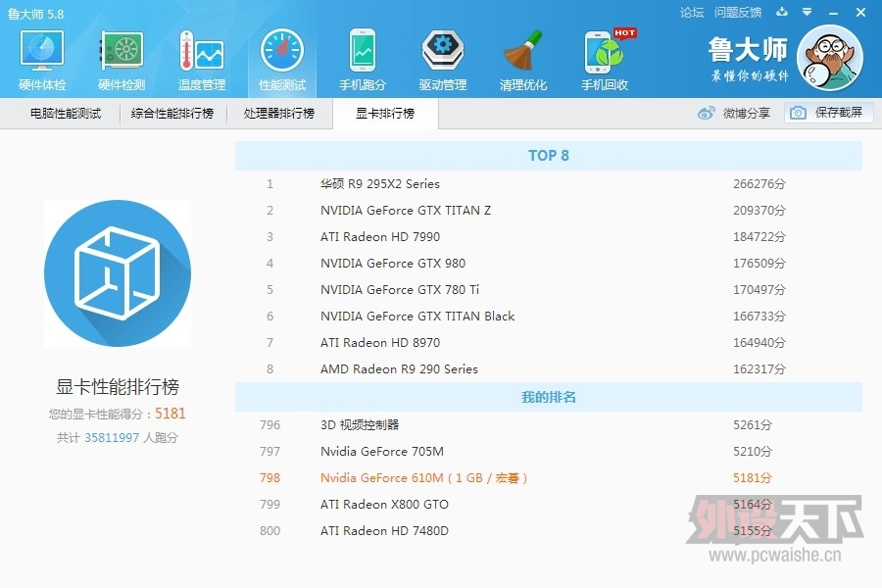Switch to 处理器排行榜 tab
This screenshot has width=882, height=588.
pyautogui.click(x=279, y=114)
